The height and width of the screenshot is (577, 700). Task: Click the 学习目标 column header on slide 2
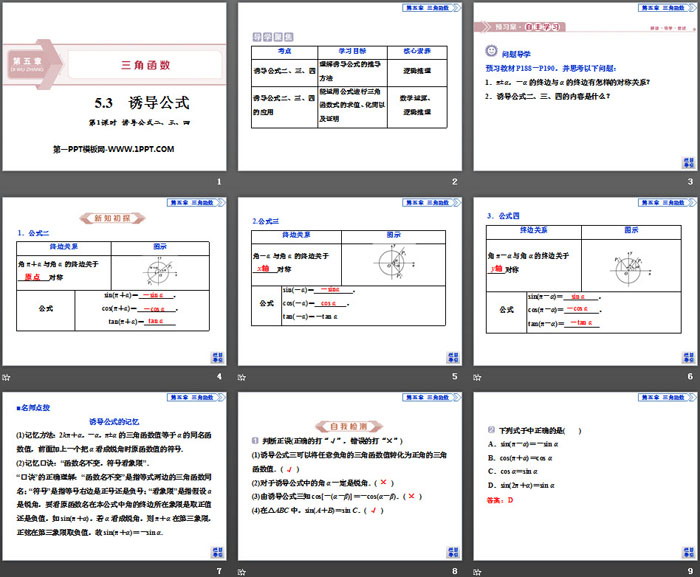352,51
